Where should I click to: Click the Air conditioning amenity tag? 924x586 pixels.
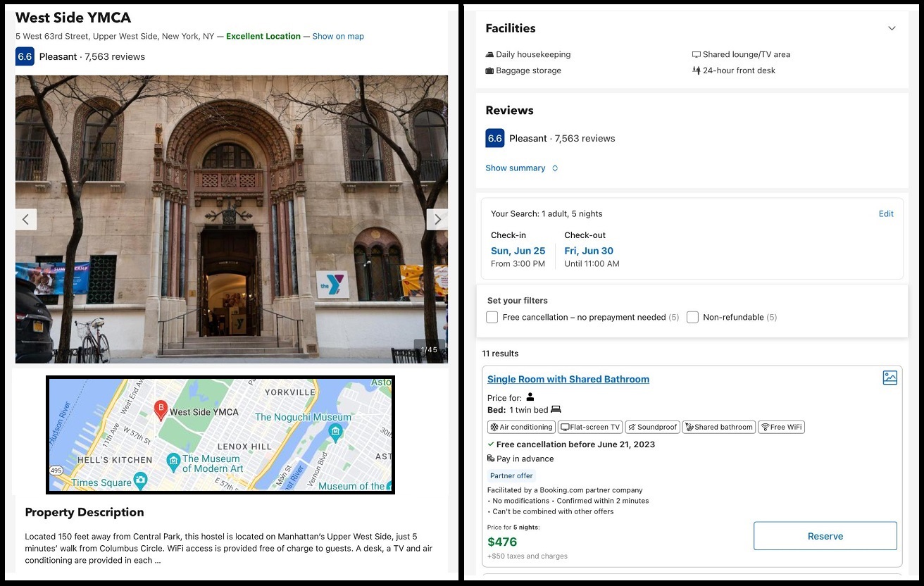click(521, 427)
